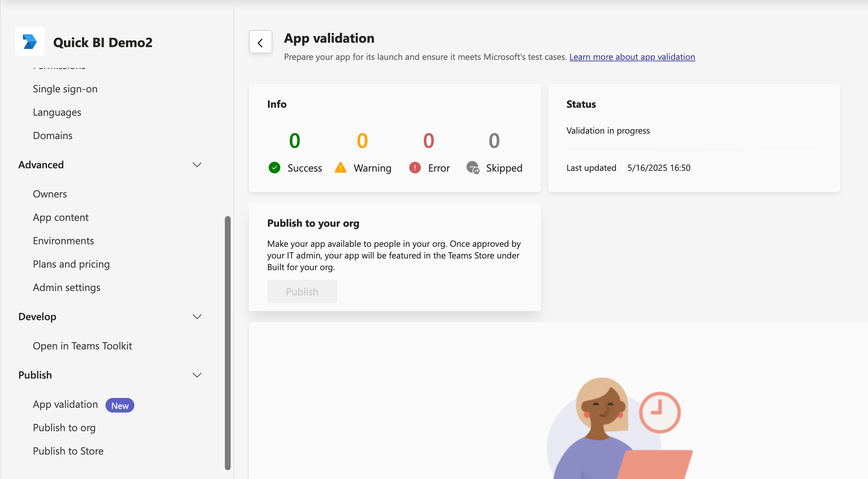868x479 pixels.
Task: Click the Quick BI Demo2 app logo
Action: [30, 42]
